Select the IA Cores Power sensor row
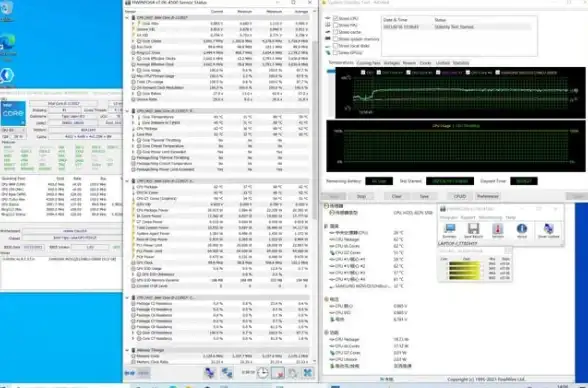The image size is (588, 388). pos(219,216)
